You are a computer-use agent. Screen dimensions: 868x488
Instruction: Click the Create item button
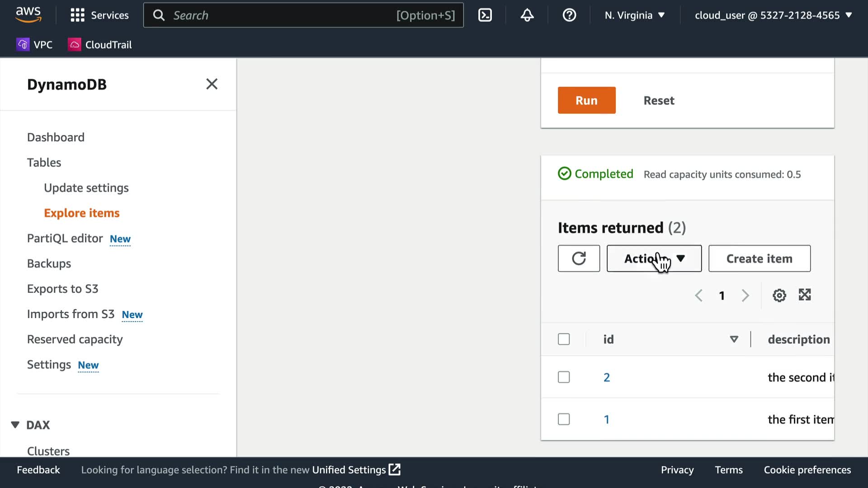759,258
